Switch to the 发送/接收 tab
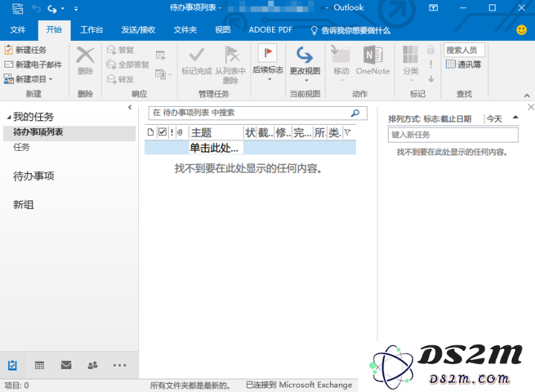 (138, 30)
